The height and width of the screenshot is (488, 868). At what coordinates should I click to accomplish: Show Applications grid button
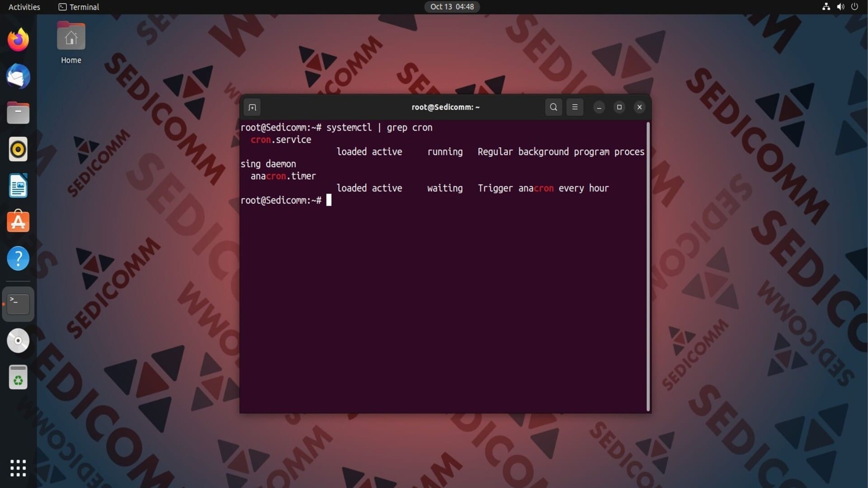pos(18,468)
